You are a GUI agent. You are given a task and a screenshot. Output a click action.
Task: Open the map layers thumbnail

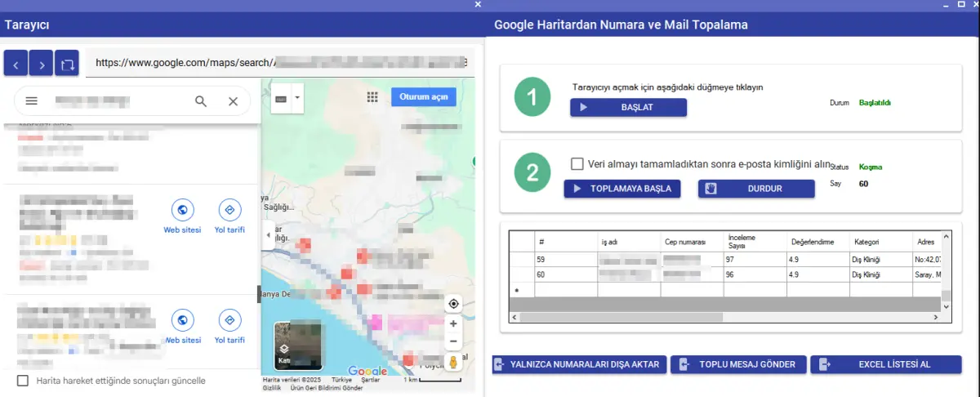coord(297,346)
